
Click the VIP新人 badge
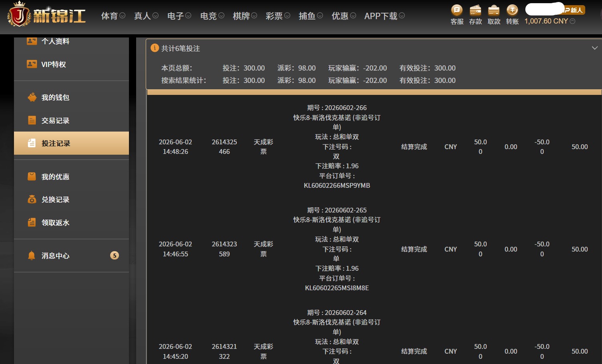pos(574,10)
